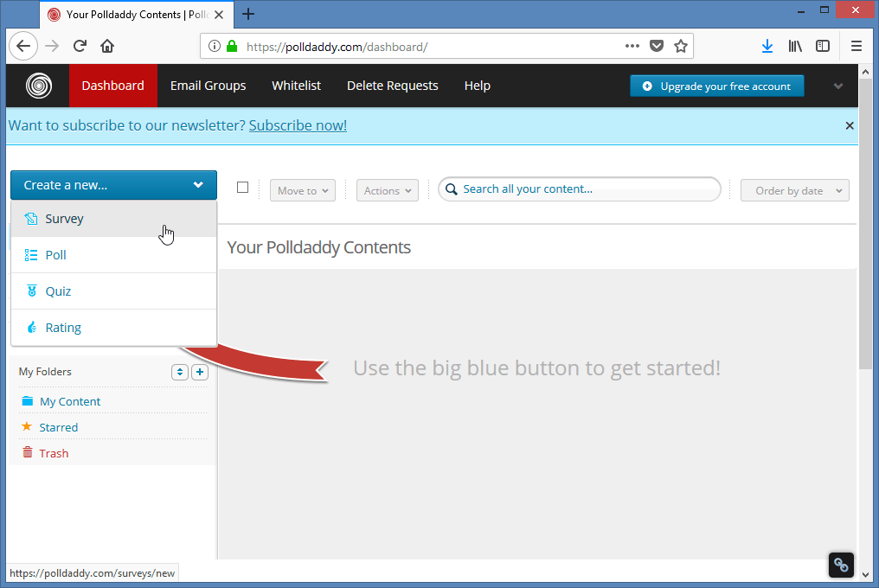Click the thumbs-up Rating icon

click(32, 328)
